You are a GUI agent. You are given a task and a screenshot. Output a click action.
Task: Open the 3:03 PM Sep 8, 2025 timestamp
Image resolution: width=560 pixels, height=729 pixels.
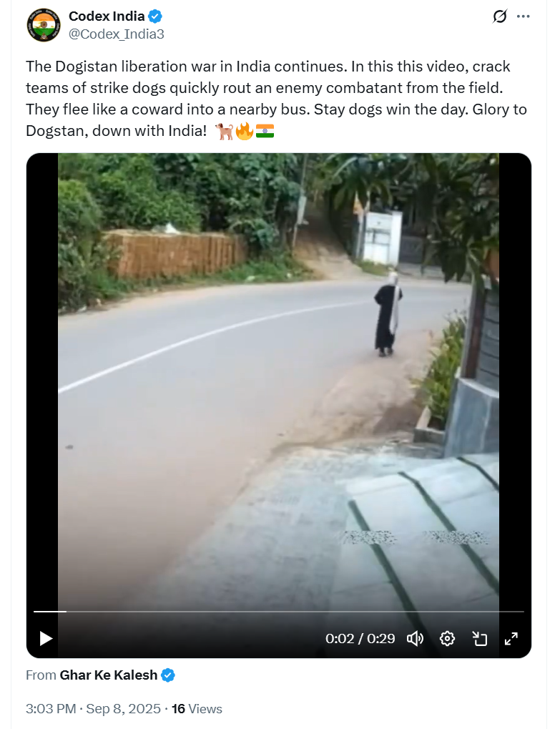pyautogui.click(x=93, y=709)
